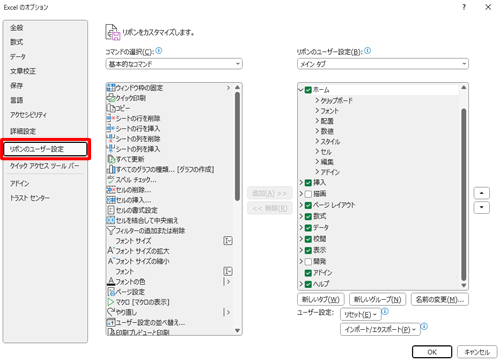Click the OK button
The image size is (500, 362).
(432, 352)
